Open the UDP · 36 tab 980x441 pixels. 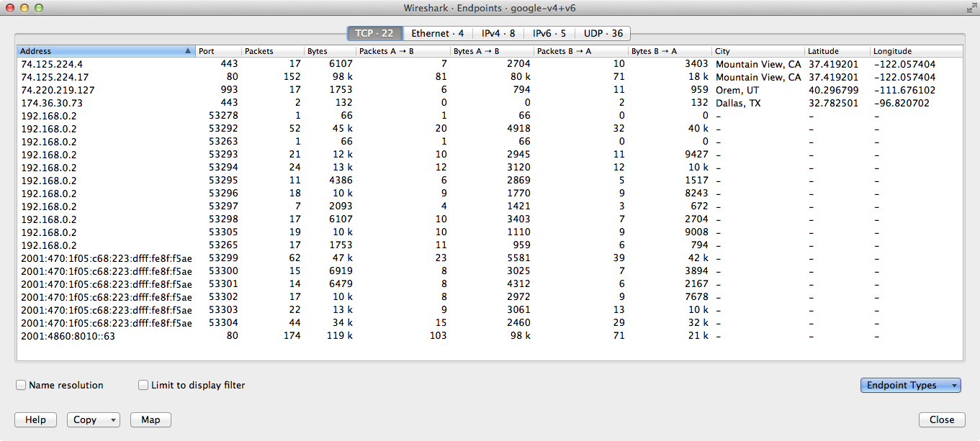click(x=603, y=33)
